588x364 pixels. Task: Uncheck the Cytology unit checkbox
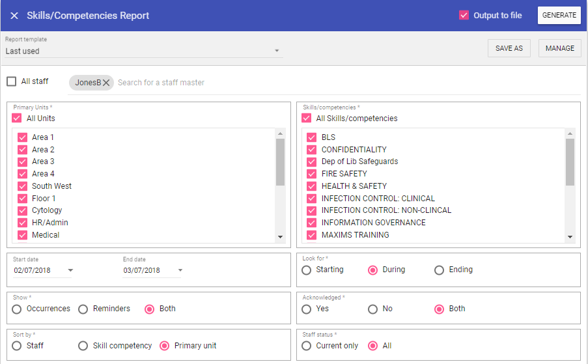coord(22,210)
